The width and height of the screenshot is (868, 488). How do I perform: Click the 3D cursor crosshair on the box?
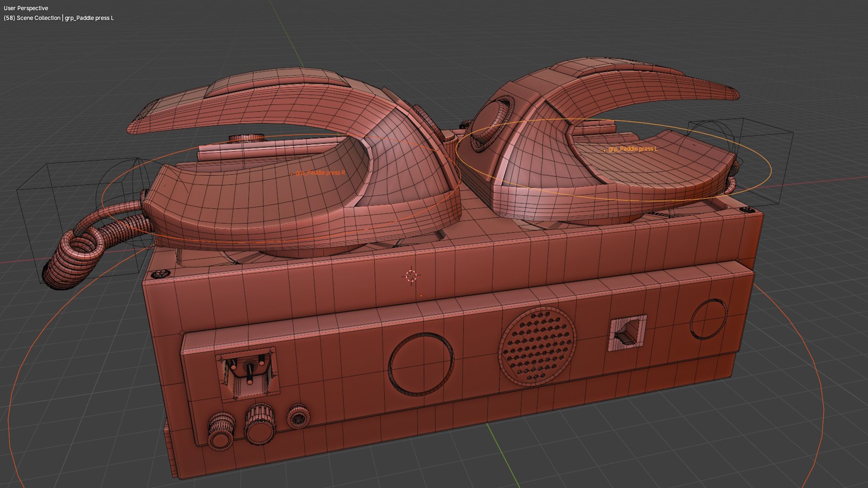pos(411,276)
